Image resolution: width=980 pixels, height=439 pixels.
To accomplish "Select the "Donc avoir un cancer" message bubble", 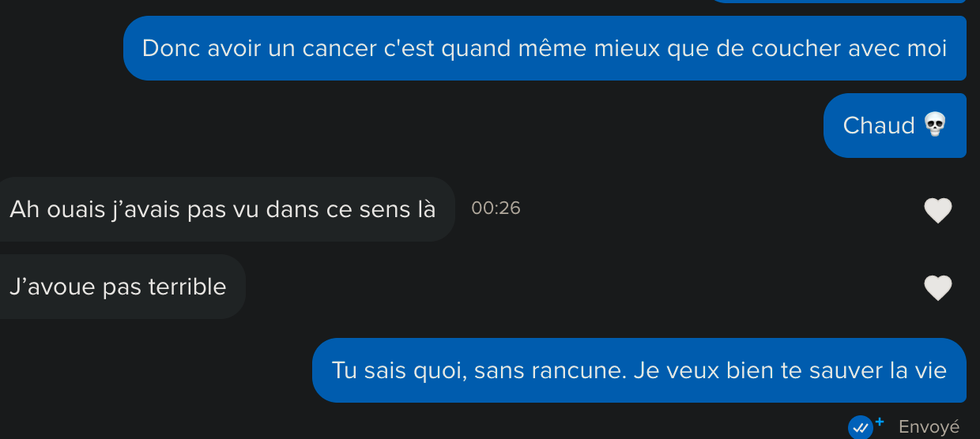I will [545, 48].
